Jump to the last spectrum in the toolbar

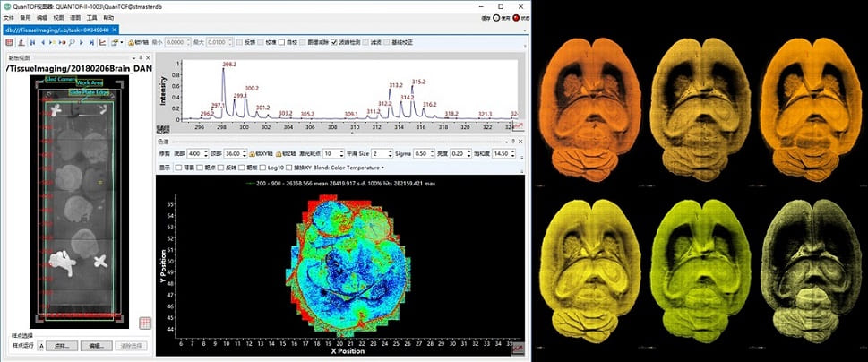92,43
